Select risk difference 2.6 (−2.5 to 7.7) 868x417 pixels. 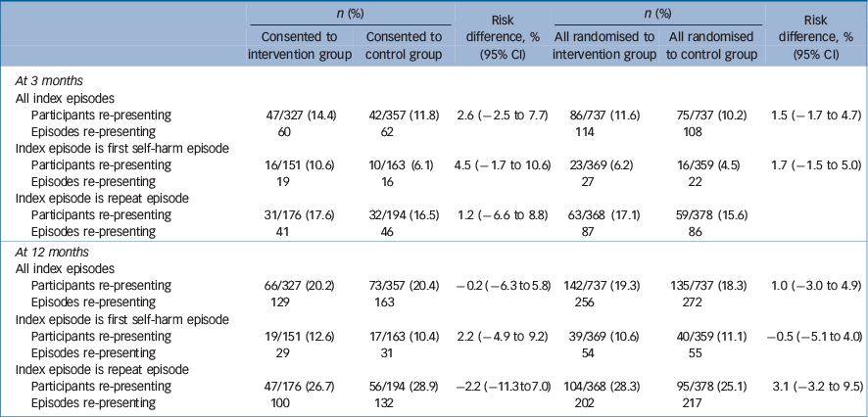tap(500, 115)
